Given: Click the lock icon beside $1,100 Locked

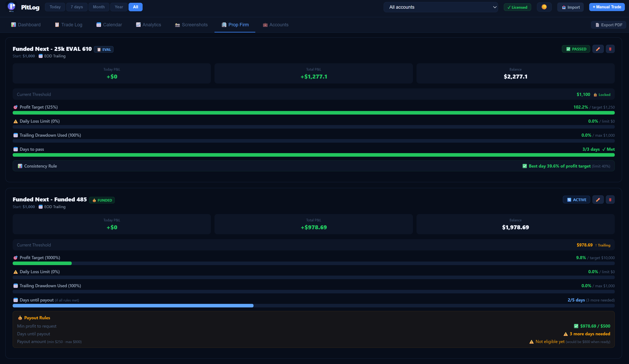Looking at the screenshot, I should pyautogui.click(x=595, y=95).
